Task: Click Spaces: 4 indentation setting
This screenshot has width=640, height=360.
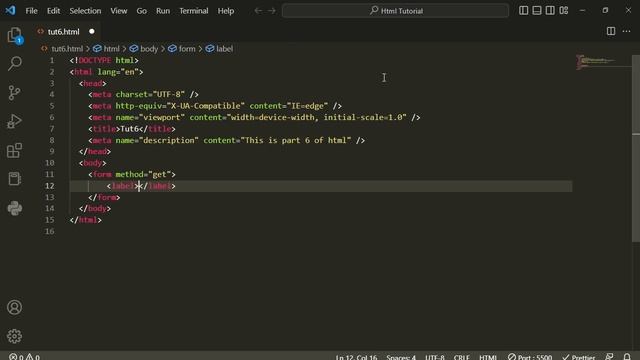Action: coord(401,357)
